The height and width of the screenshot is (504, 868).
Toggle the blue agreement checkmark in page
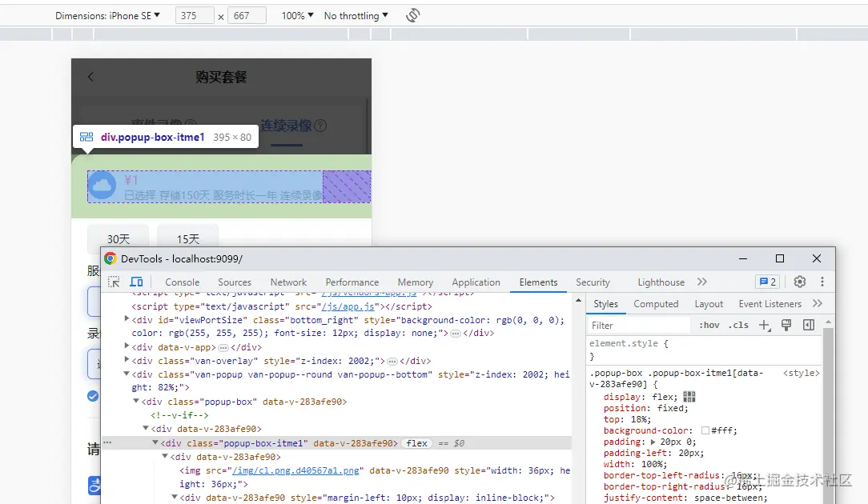92,396
